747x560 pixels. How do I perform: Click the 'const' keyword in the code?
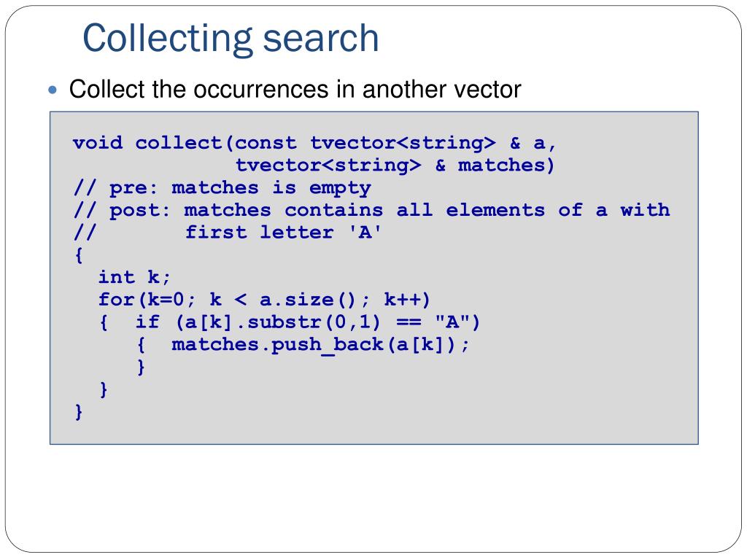coord(266,143)
